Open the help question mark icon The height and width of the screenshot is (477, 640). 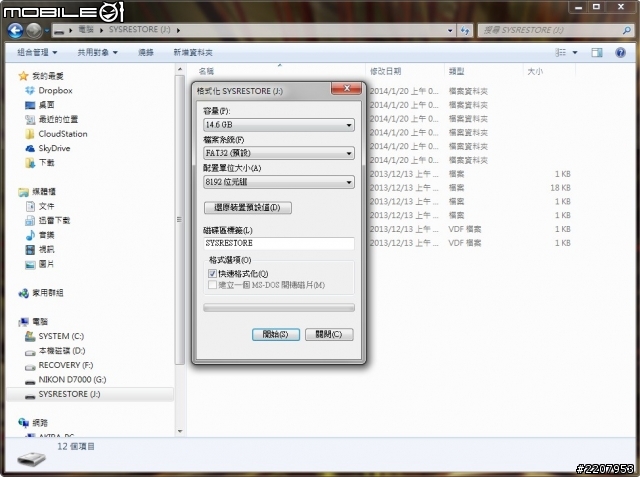pyautogui.click(x=620, y=52)
